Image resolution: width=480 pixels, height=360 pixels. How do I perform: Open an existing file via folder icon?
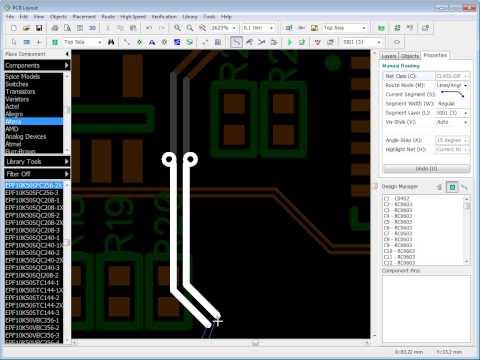tap(26, 28)
